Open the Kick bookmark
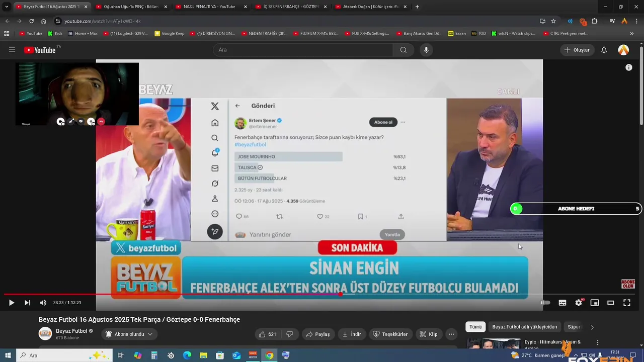644x362 pixels. [x=55, y=34]
